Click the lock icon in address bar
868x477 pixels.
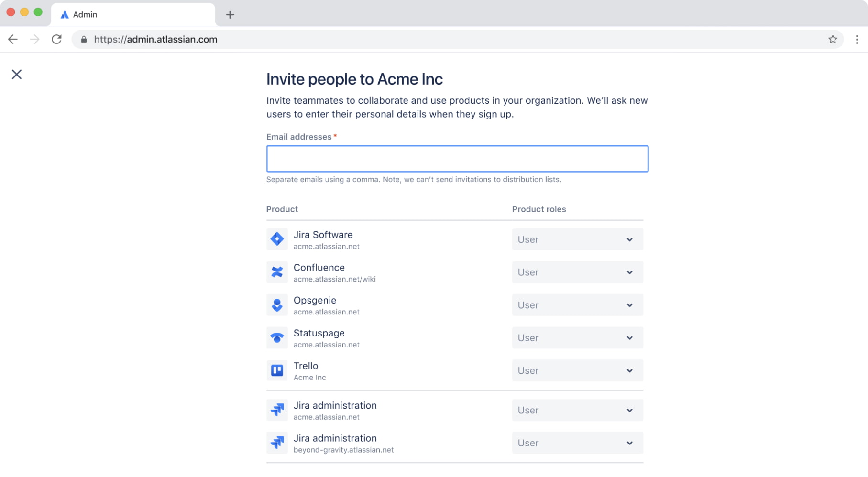pyautogui.click(x=84, y=40)
